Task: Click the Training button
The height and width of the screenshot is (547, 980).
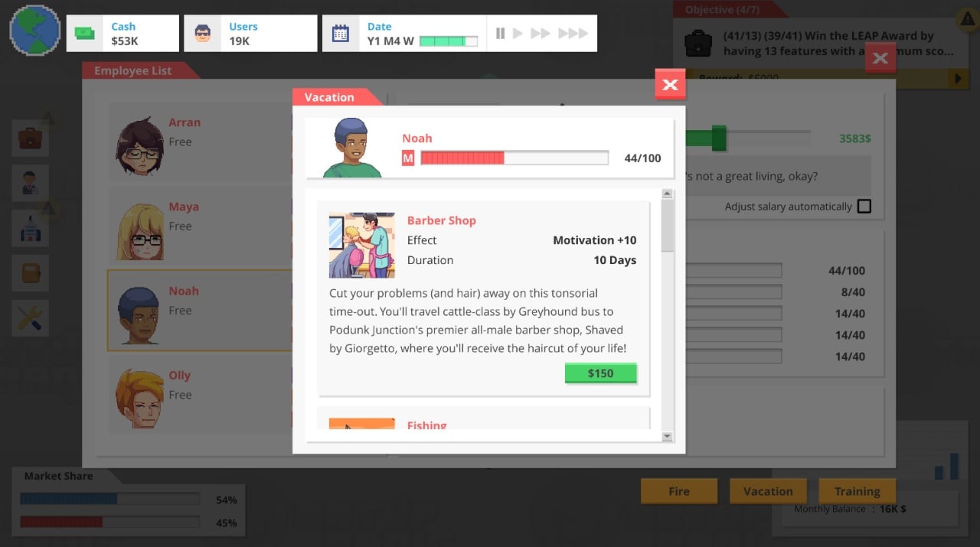Action: 857,491
